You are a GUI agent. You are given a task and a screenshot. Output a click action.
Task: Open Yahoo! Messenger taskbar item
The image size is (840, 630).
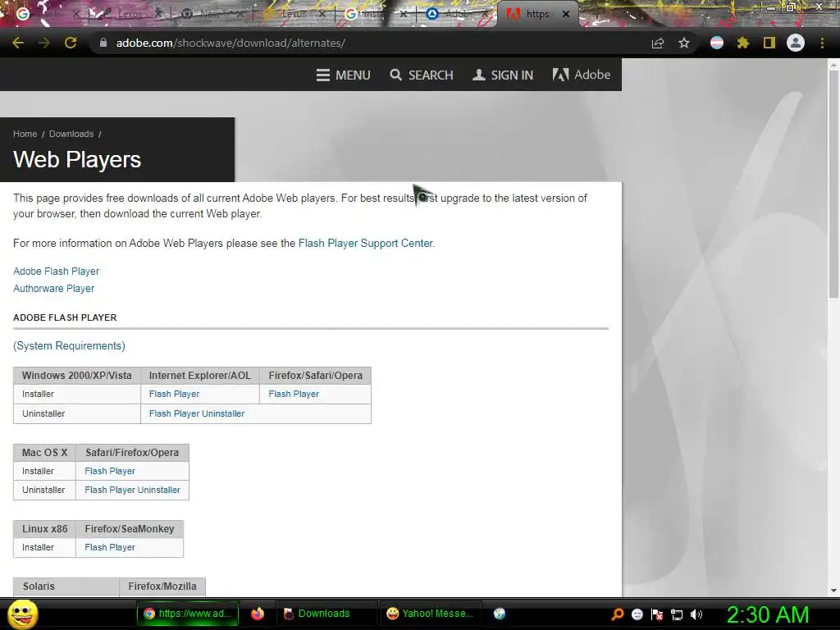pos(430,614)
